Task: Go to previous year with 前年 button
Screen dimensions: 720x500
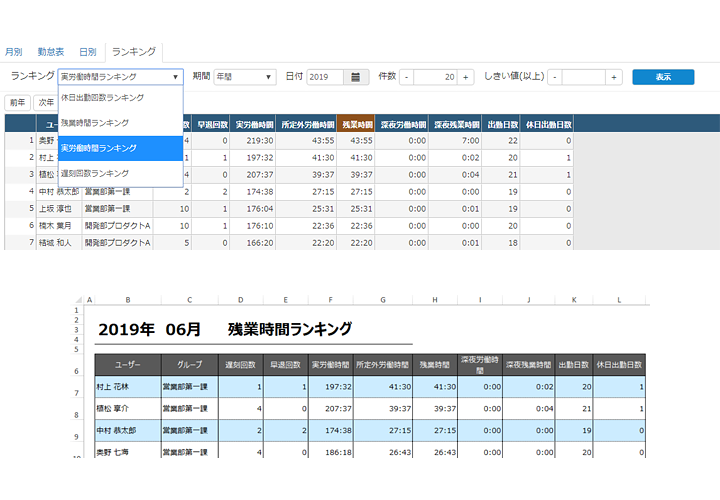Action: [x=17, y=102]
